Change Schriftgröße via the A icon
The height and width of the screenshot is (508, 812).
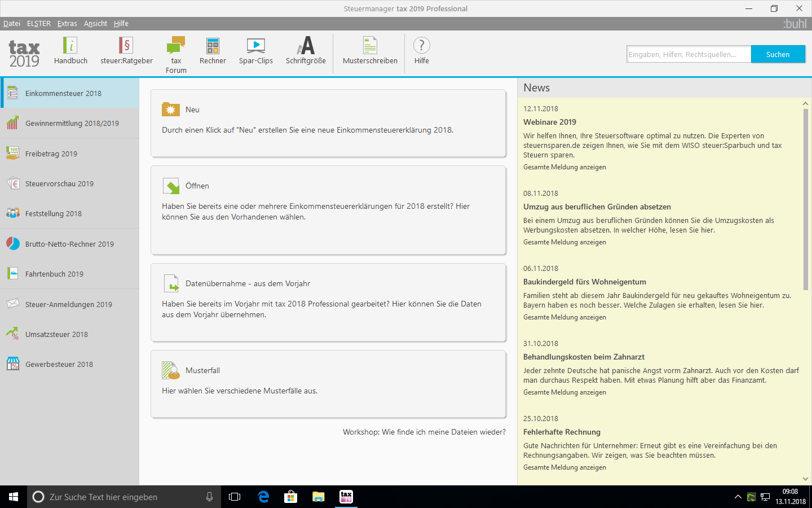pos(306,46)
